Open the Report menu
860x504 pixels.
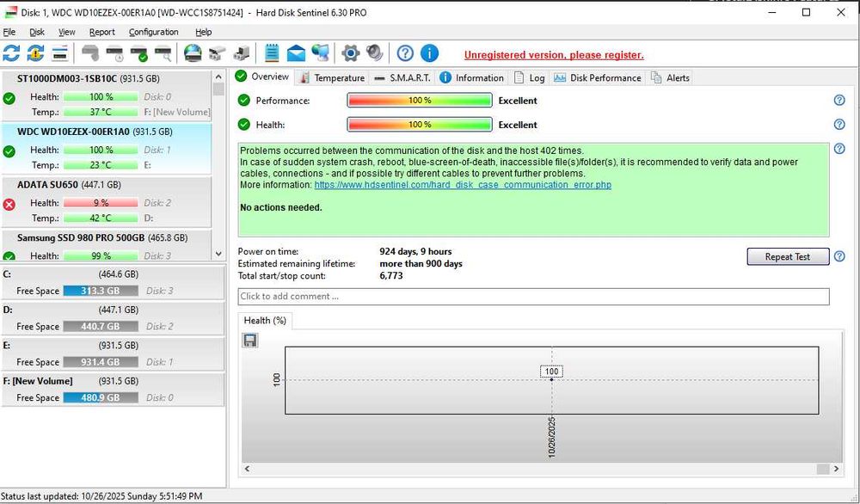[x=102, y=32]
